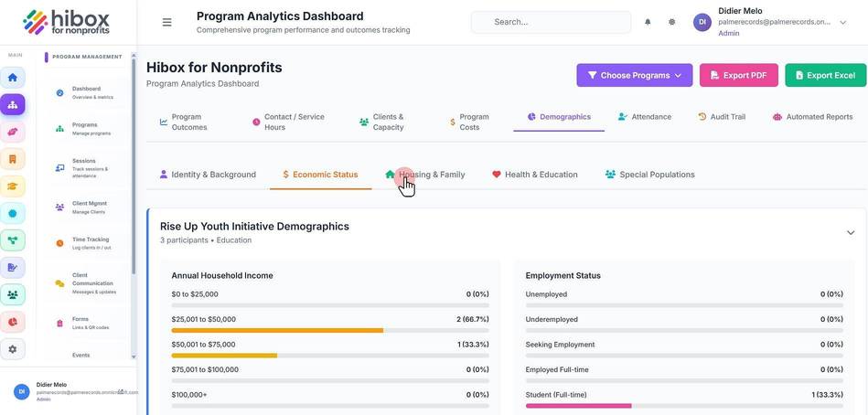Switch to the Attendance tab
This screenshot has width=868, height=415.
[645, 117]
